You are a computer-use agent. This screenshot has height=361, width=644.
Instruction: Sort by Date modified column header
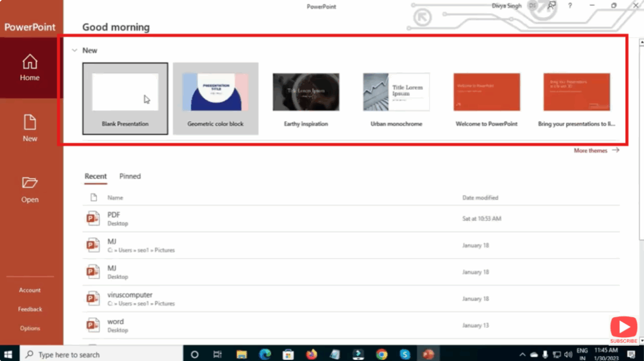(x=480, y=197)
